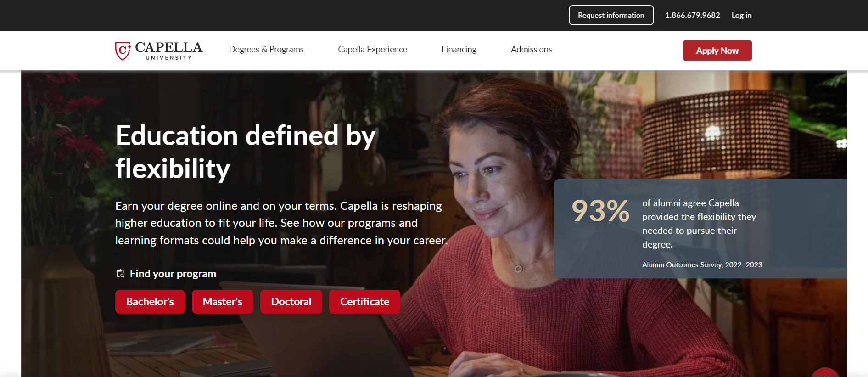Open the red chat bubble in the corner

[x=825, y=372]
